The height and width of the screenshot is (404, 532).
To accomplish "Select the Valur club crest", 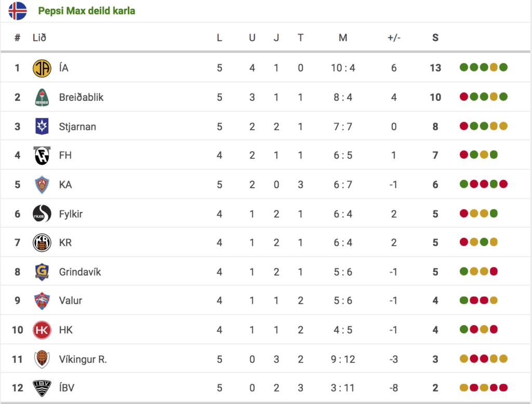I will (x=42, y=301).
